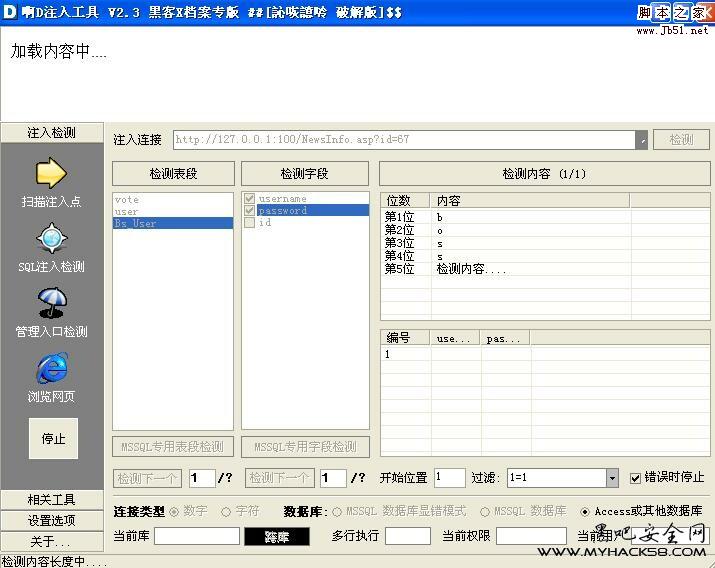
Task: Click the 当前库 input field
Action: coord(197,536)
